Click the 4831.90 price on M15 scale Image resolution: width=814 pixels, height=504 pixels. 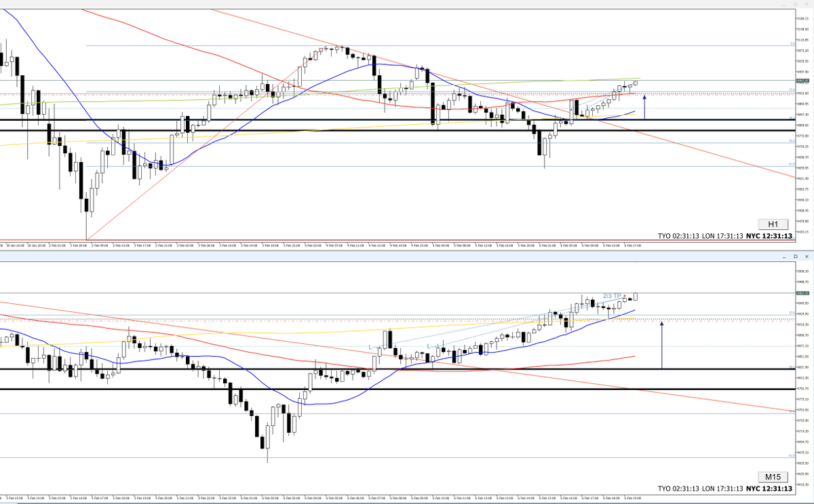click(803, 367)
